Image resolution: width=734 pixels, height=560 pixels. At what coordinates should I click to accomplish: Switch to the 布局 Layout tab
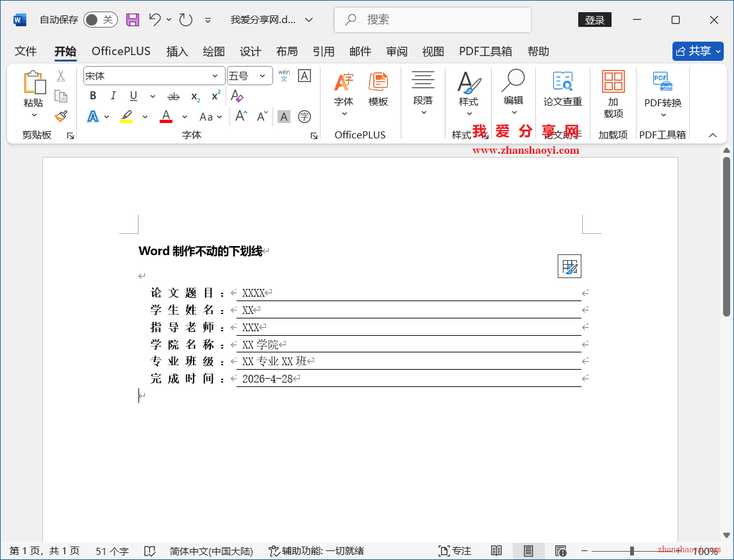point(287,51)
